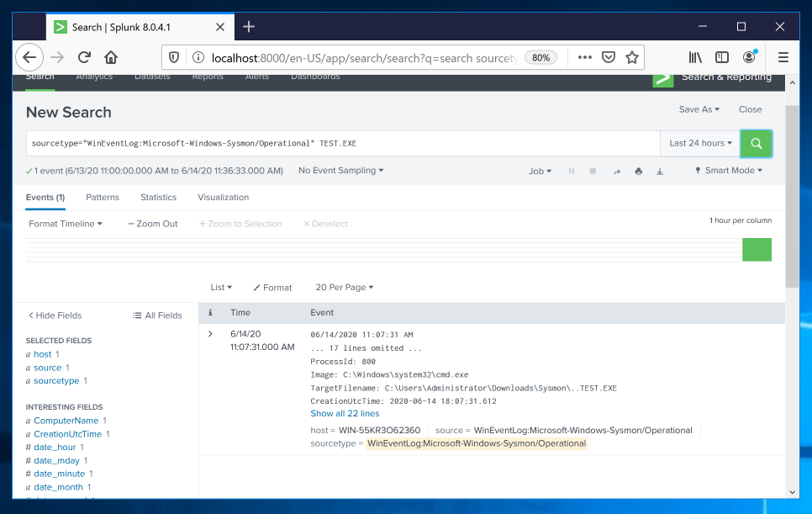The height and width of the screenshot is (514, 812).
Task: Switch to the Visualization tab
Action: 224,198
